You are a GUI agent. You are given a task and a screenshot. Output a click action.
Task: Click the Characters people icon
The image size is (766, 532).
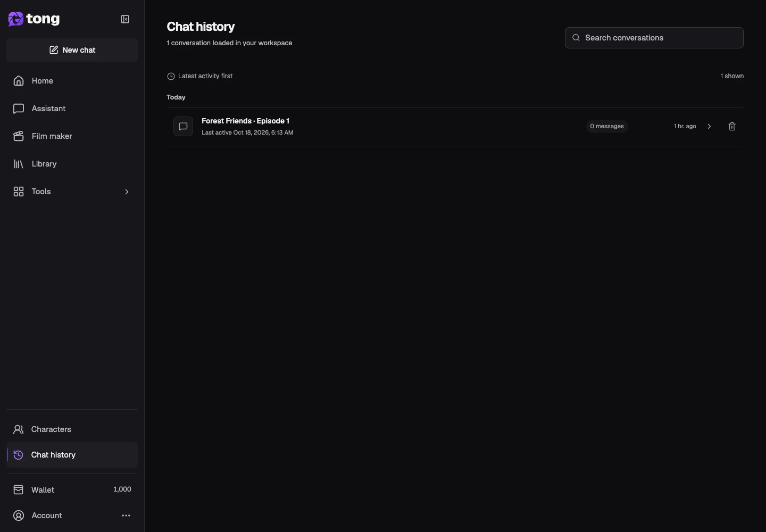tap(19, 429)
